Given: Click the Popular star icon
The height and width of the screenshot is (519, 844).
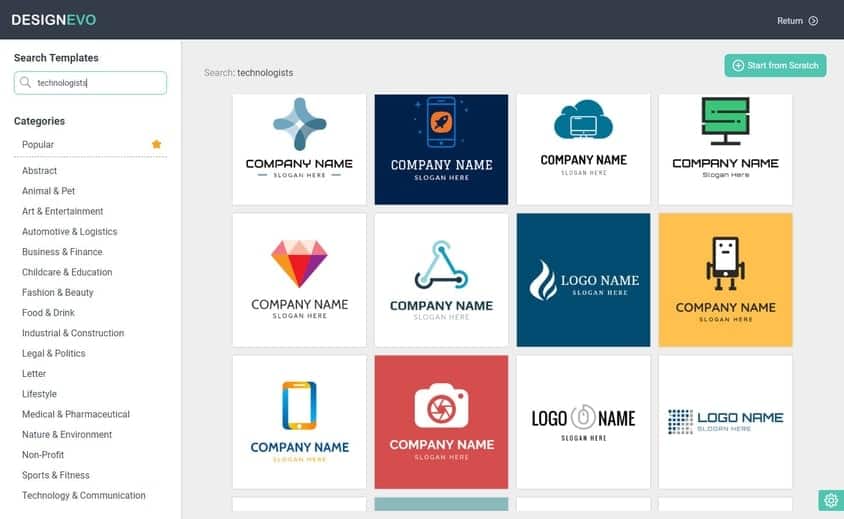Looking at the screenshot, I should point(157,144).
